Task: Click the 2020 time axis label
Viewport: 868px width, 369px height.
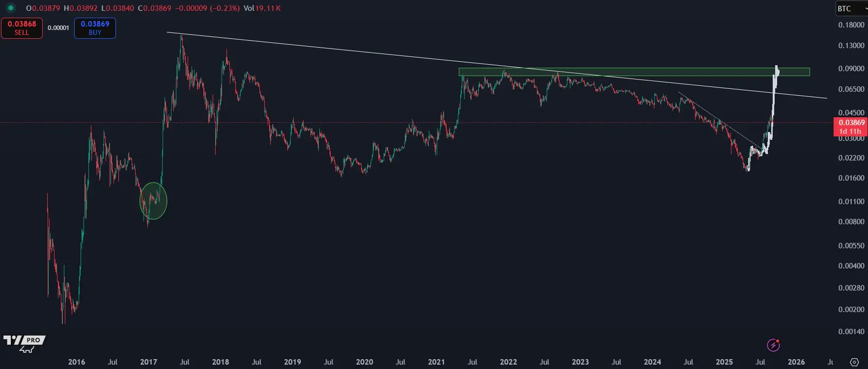Action: point(364,362)
